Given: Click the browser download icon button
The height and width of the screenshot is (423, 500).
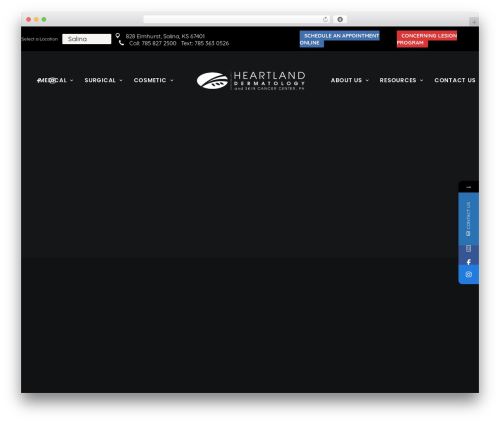Looking at the screenshot, I should pos(340,19).
